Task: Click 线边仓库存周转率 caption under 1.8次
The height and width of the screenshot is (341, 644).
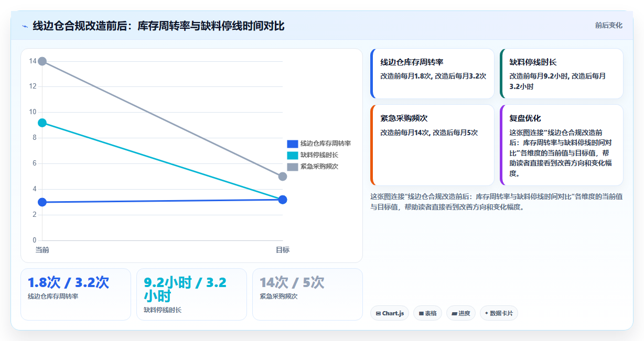Action: tap(53, 296)
